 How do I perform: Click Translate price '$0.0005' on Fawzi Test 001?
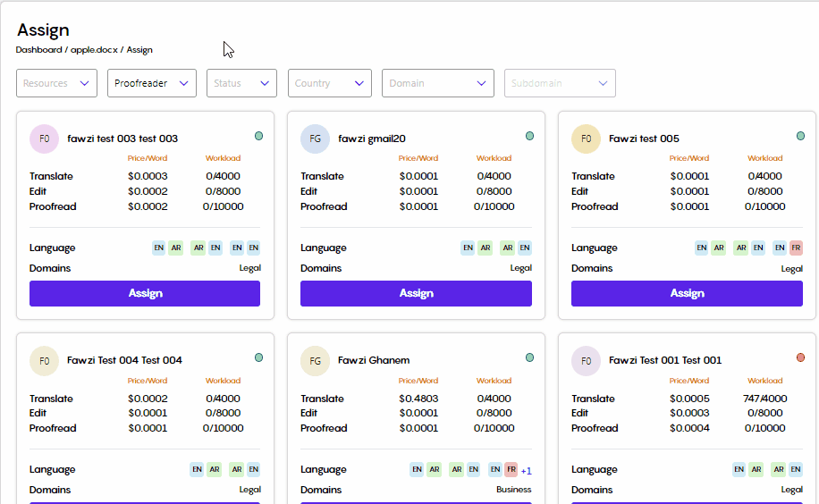pos(689,399)
